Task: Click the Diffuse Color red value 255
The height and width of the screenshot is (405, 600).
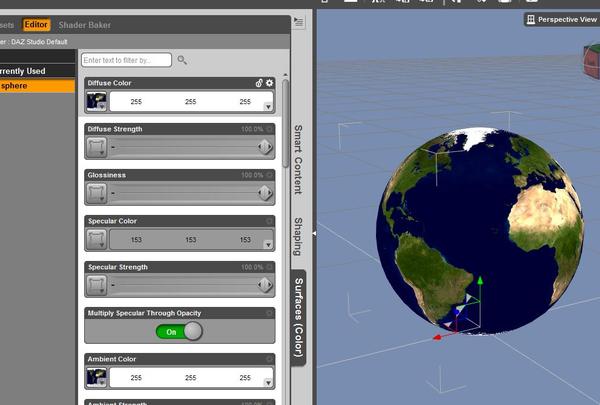Action: [x=136, y=102]
